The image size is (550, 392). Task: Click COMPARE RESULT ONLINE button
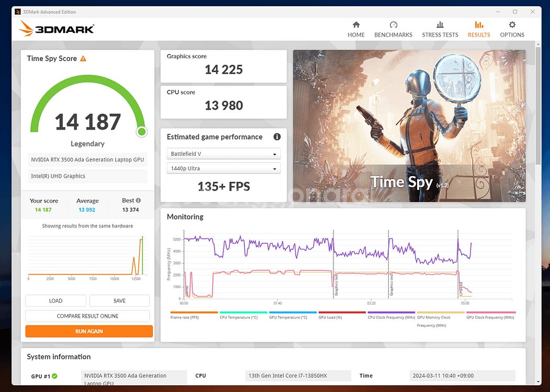click(x=87, y=316)
